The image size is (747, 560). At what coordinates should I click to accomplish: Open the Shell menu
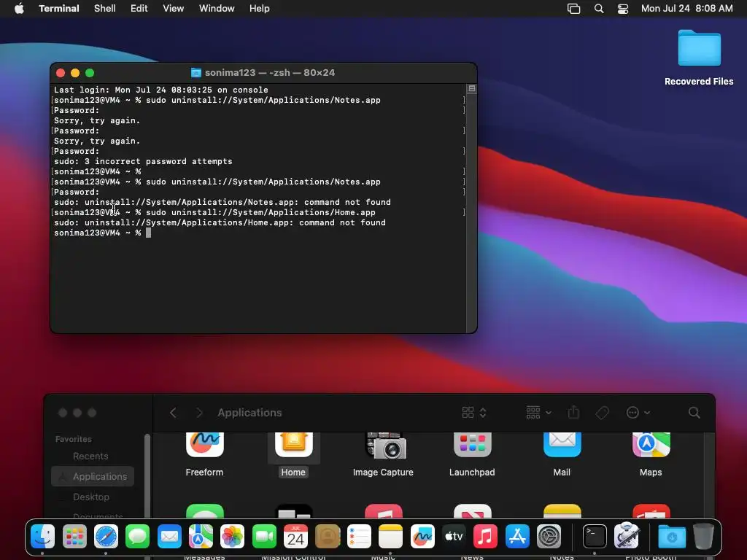pos(104,8)
